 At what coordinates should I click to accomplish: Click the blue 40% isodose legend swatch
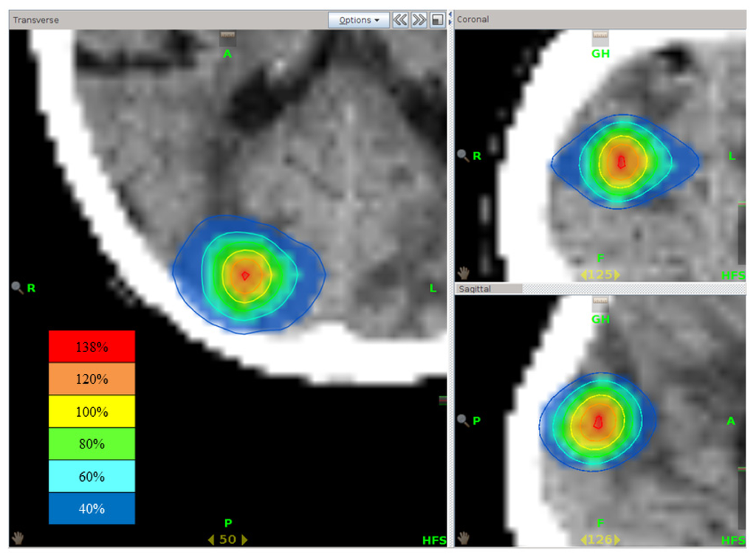[92, 508]
